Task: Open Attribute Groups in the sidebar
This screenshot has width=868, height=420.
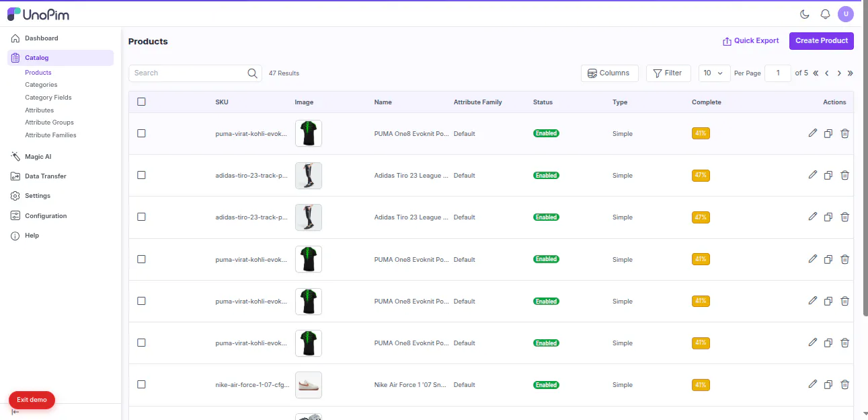Action: point(49,123)
